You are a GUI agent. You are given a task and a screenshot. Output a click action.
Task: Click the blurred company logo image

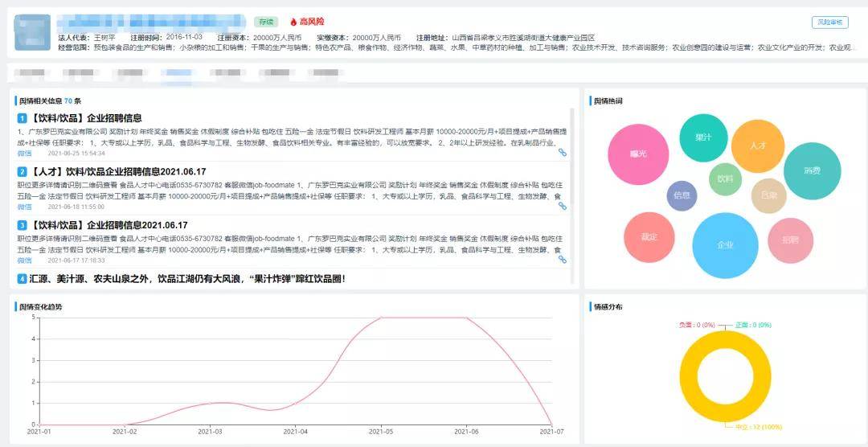pos(32,32)
